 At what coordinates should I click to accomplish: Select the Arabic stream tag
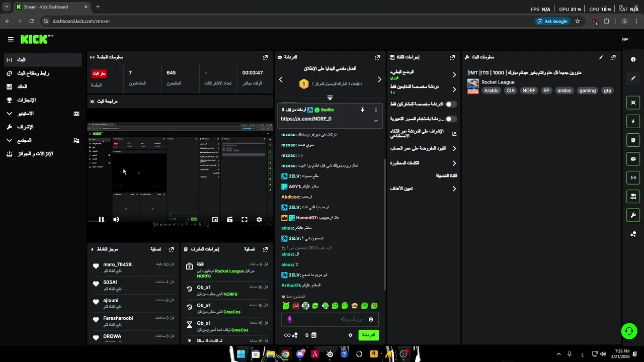[x=492, y=90]
